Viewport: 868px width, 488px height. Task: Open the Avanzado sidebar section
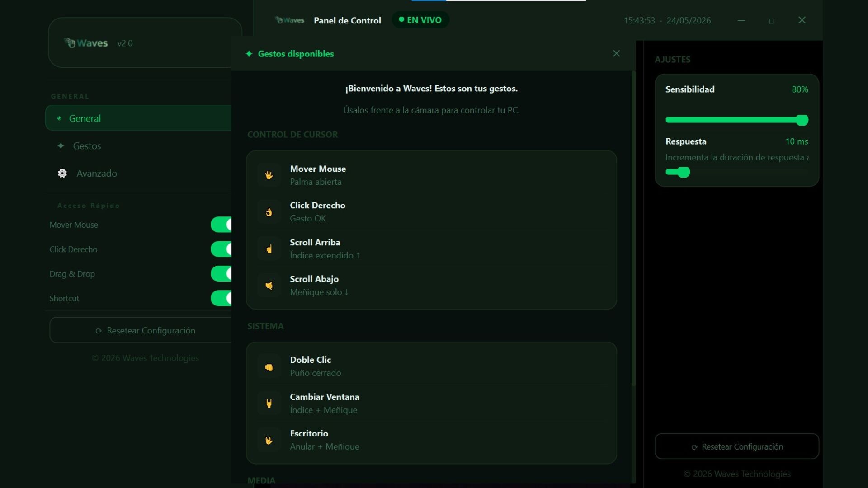(x=138, y=174)
